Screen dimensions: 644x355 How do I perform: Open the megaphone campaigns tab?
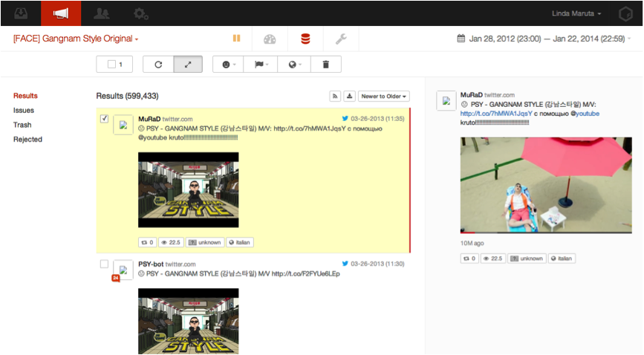pos(61,13)
